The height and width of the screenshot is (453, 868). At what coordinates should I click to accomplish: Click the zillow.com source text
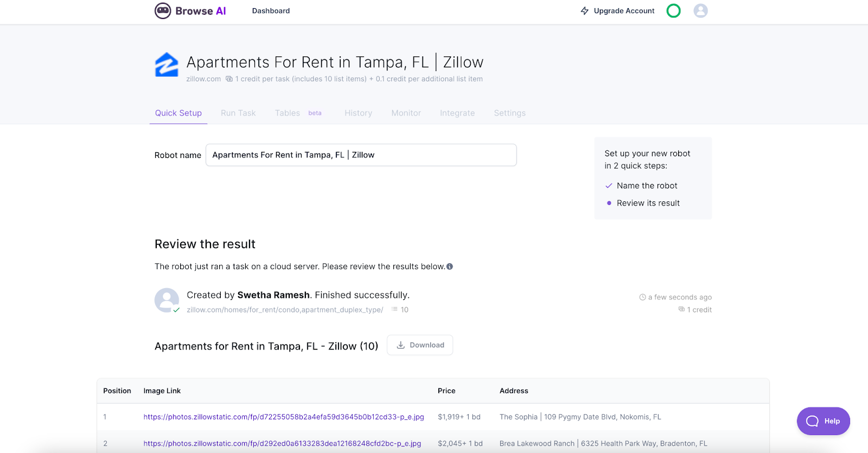[x=203, y=79]
